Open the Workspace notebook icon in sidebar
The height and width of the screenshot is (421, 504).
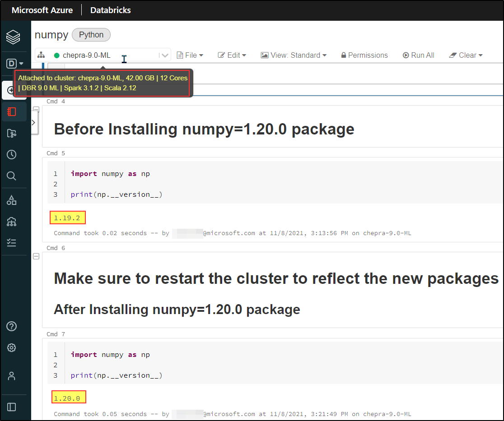point(12,112)
